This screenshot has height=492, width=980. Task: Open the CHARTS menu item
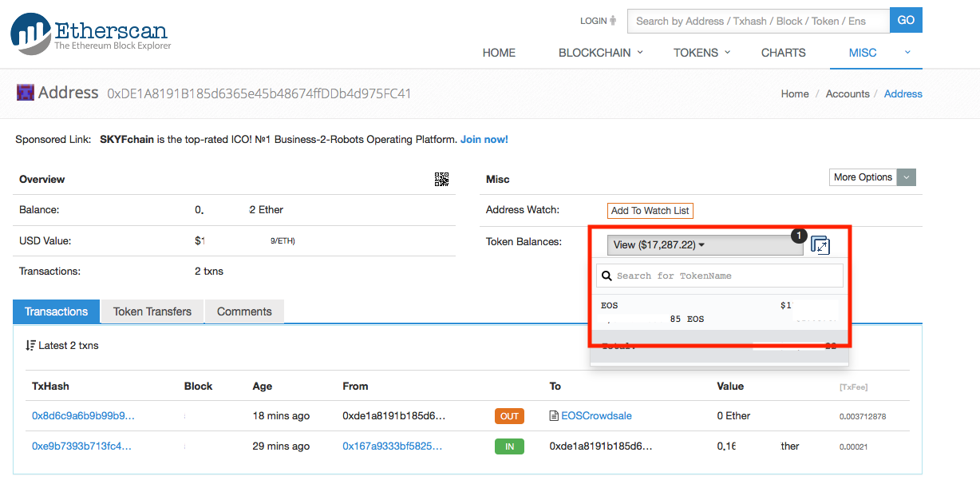(783, 53)
